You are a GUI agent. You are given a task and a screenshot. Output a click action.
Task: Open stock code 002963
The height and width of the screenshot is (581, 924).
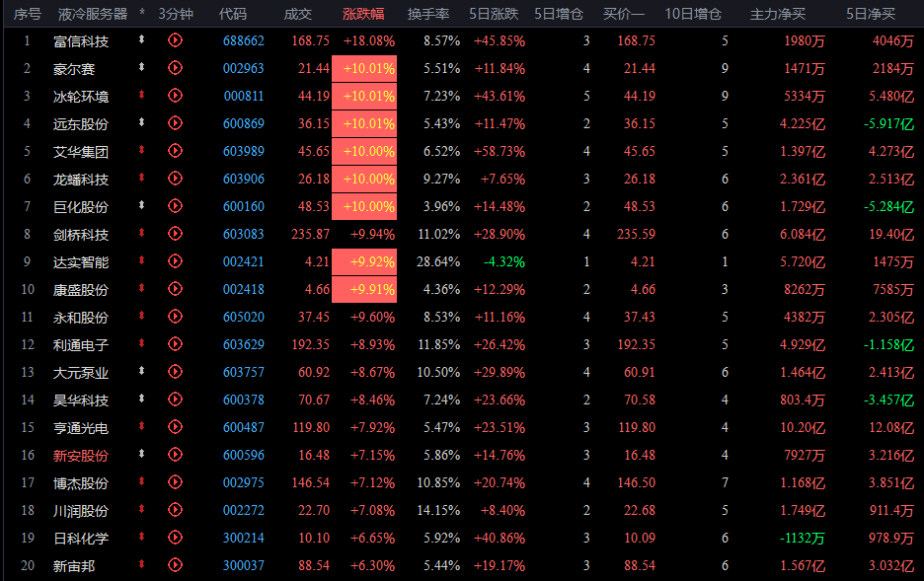(244, 69)
